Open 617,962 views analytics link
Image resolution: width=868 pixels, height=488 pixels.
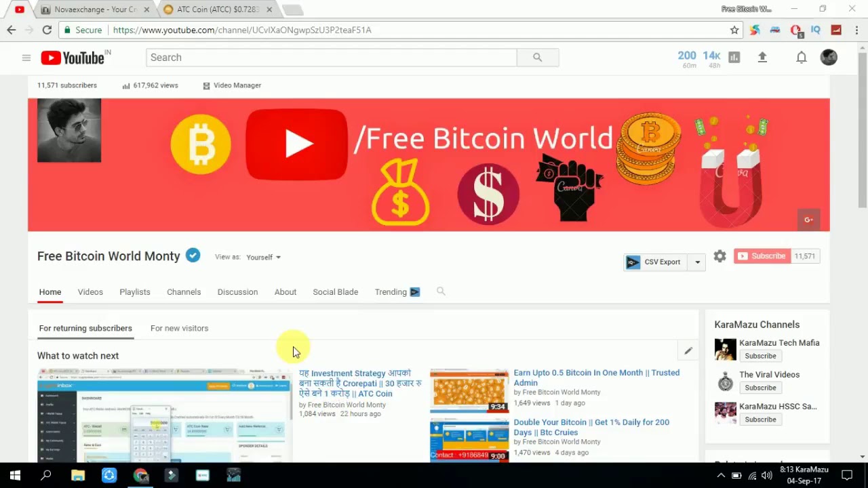pyautogui.click(x=150, y=85)
